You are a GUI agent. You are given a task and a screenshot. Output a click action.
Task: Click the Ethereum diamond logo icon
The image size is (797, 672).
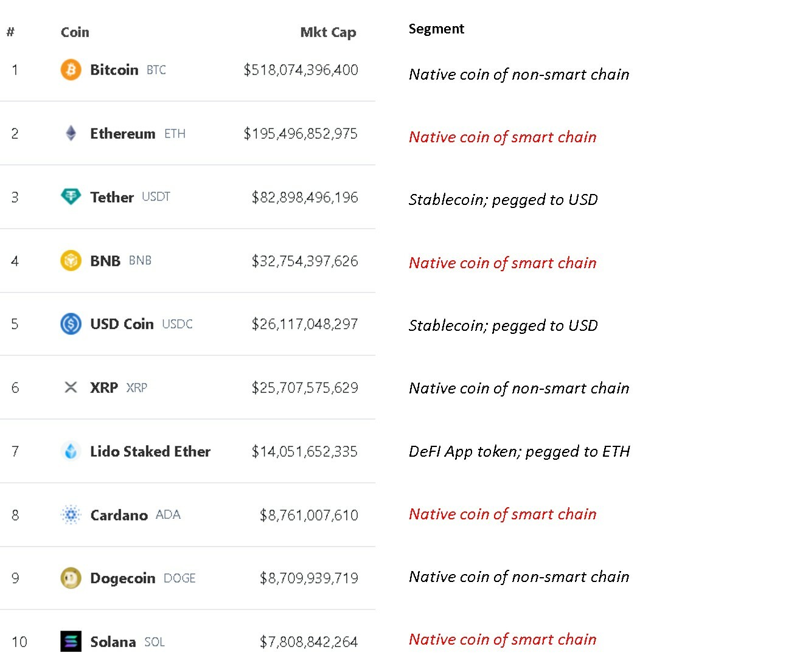(71, 133)
